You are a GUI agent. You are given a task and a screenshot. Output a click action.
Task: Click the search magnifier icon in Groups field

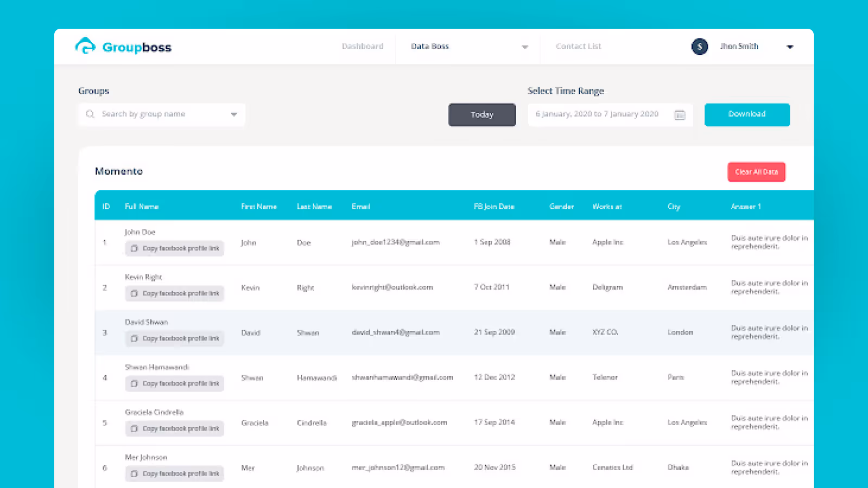90,114
